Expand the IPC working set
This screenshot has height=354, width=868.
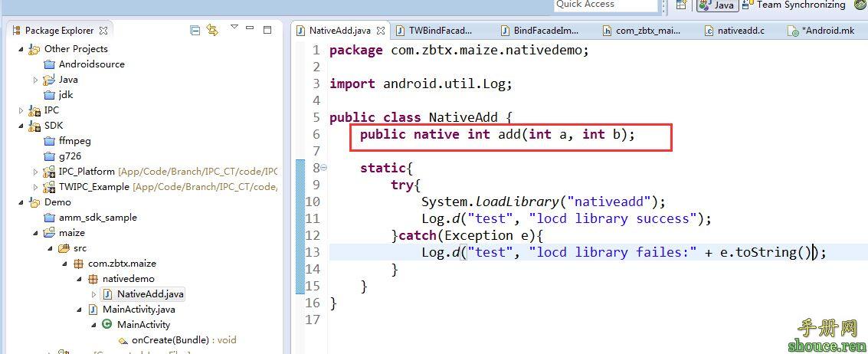pyautogui.click(x=21, y=110)
